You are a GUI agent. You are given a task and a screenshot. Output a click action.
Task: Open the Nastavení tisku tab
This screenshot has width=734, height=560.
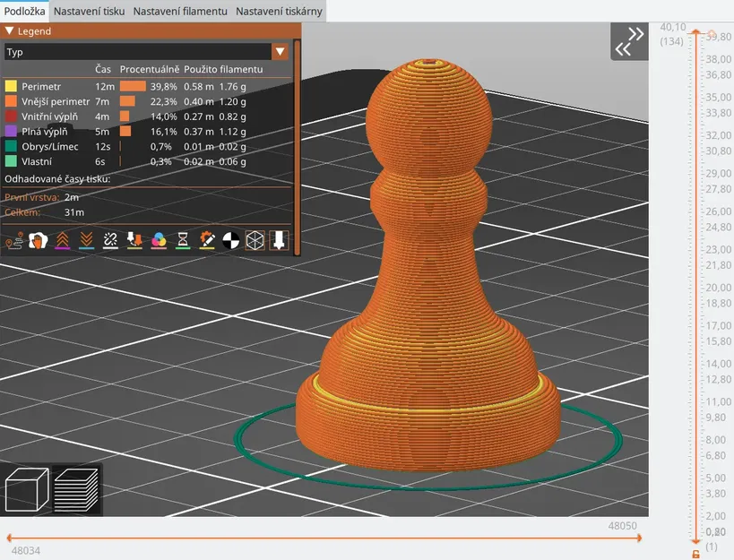click(x=88, y=11)
